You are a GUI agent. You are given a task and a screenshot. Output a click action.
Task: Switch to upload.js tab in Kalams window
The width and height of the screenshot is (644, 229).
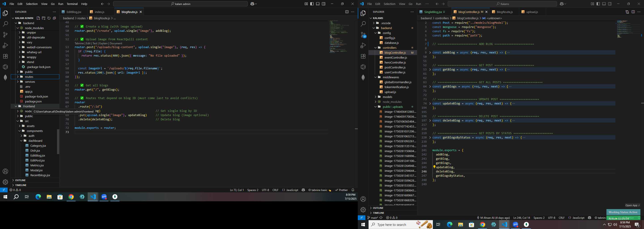pos(532,12)
